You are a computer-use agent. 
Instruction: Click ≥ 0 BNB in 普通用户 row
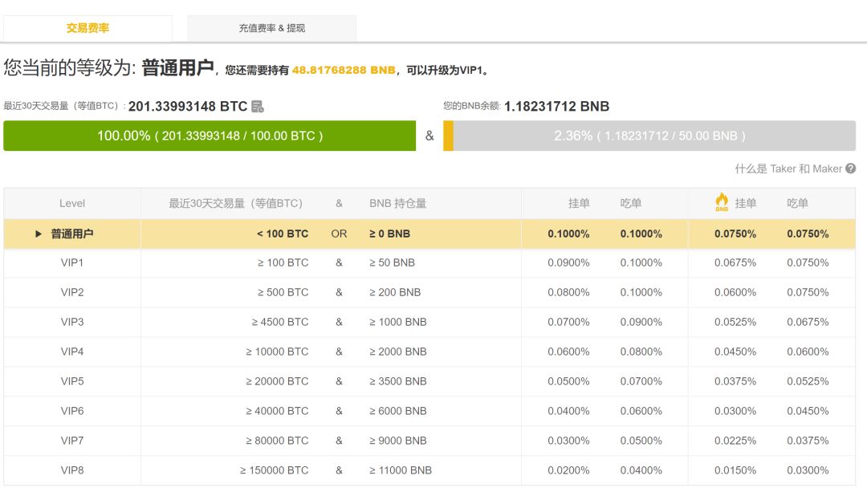[x=390, y=234]
